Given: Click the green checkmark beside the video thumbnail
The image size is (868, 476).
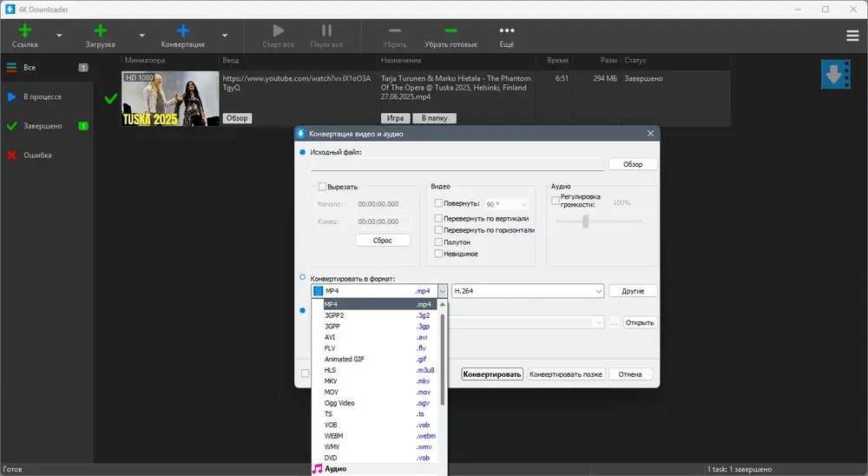Looking at the screenshot, I should (111, 99).
